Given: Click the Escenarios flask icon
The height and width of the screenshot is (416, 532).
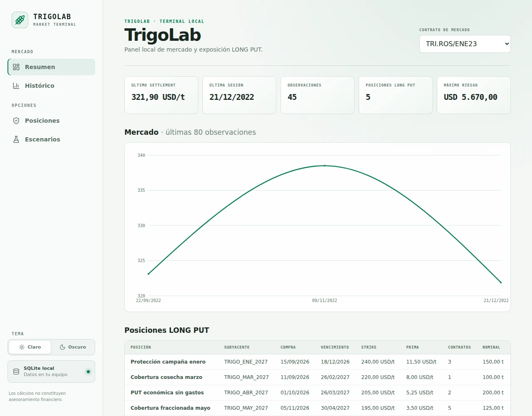Looking at the screenshot, I should click(x=16, y=139).
